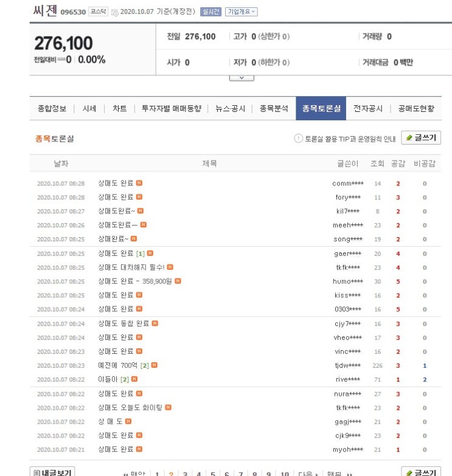Click author cjk9****
This screenshot has height=476, width=452.
(348, 436)
